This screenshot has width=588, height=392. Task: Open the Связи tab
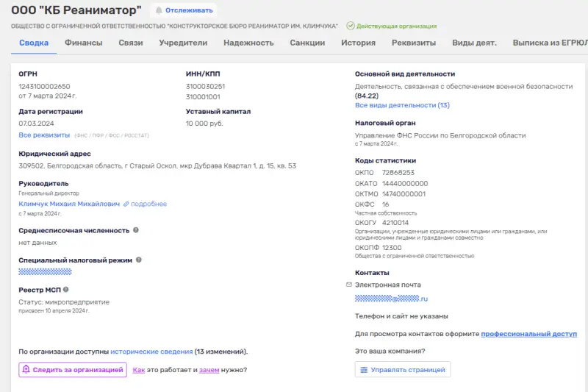click(131, 43)
